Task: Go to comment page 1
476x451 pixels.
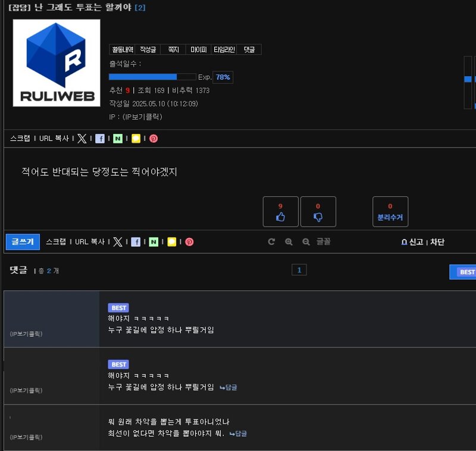Action: coord(299,270)
